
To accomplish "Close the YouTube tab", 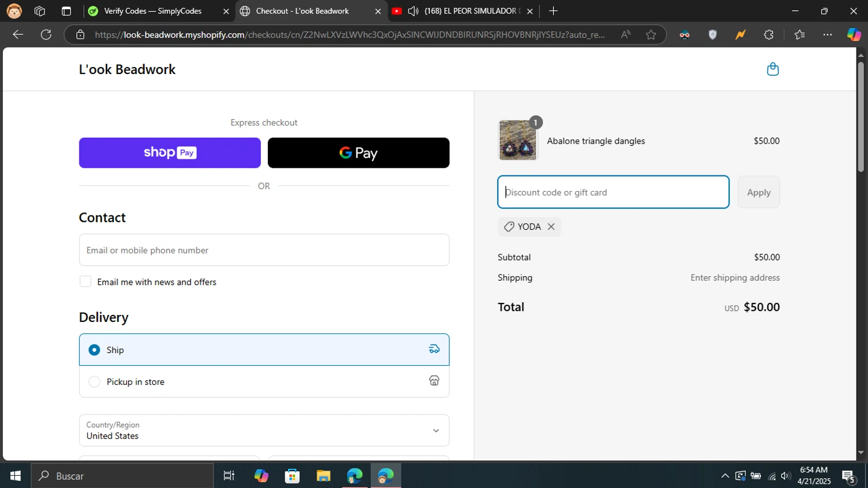I will (x=529, y=11).
